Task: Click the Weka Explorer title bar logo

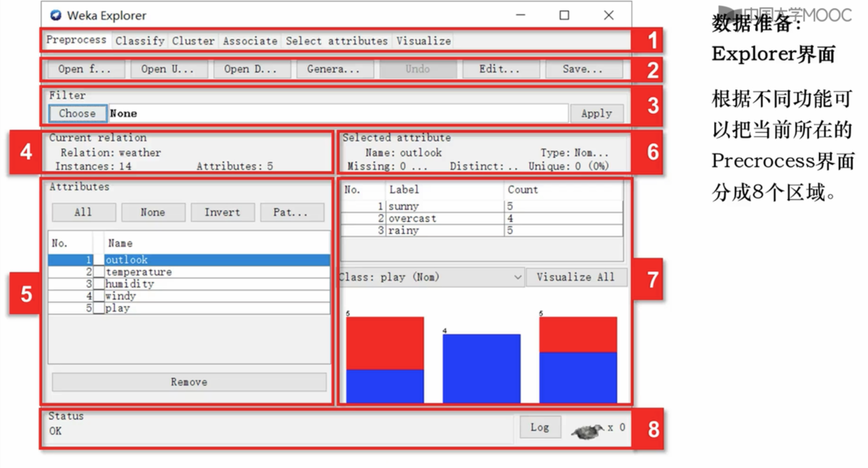Action: coord(56,15)
